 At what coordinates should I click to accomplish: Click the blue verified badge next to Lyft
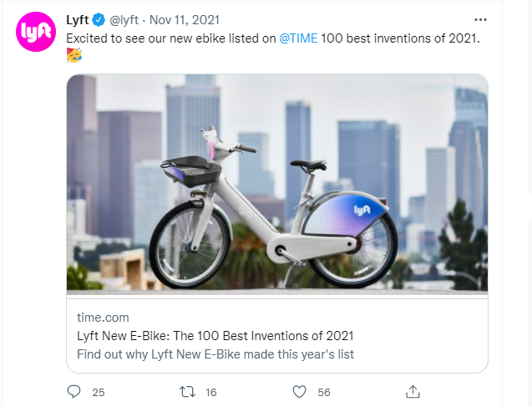[x=99, y=19]
